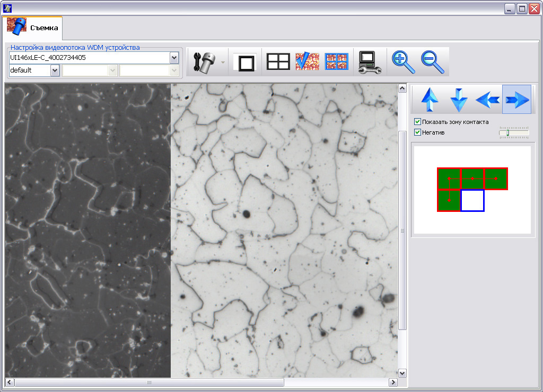
Task: Move right with blue right arrow
Action: coord(516,100)
